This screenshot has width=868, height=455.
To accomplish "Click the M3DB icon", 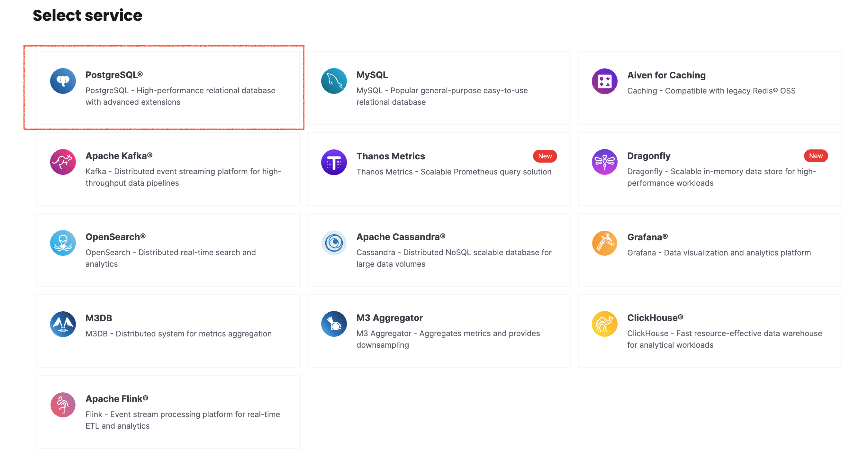I will 63,324.
